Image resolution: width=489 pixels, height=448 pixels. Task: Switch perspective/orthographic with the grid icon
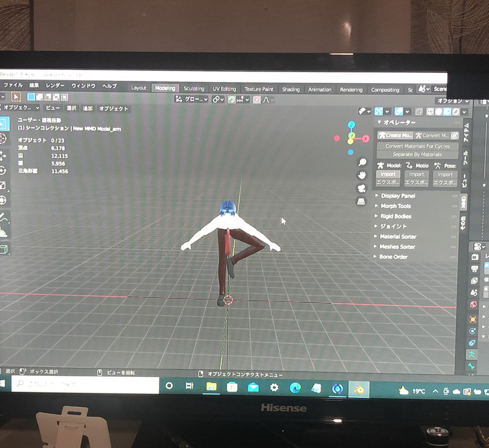[x=361, y=201]
